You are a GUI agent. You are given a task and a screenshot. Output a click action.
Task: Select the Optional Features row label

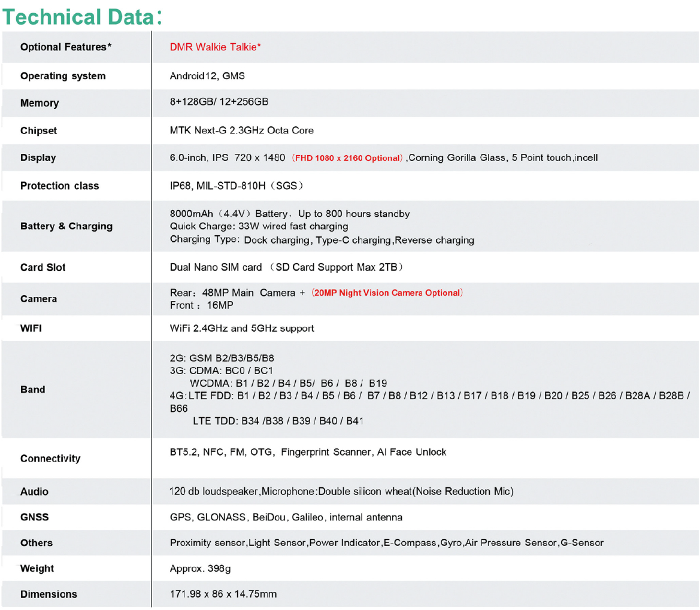pos(66,47)
